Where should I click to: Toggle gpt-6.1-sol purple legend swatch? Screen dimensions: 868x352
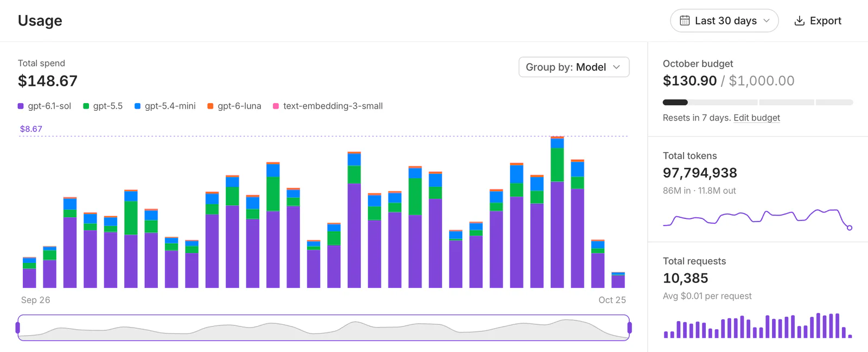click(21, 106)
